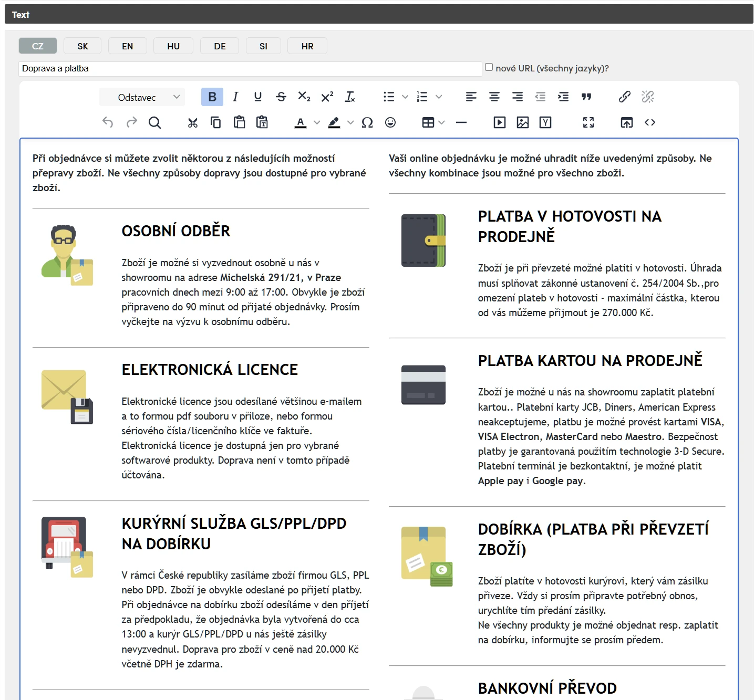The width and height of the screenshot is (754, 700).
Task: Open the special characters Omega tool
Action: (367, 122)
